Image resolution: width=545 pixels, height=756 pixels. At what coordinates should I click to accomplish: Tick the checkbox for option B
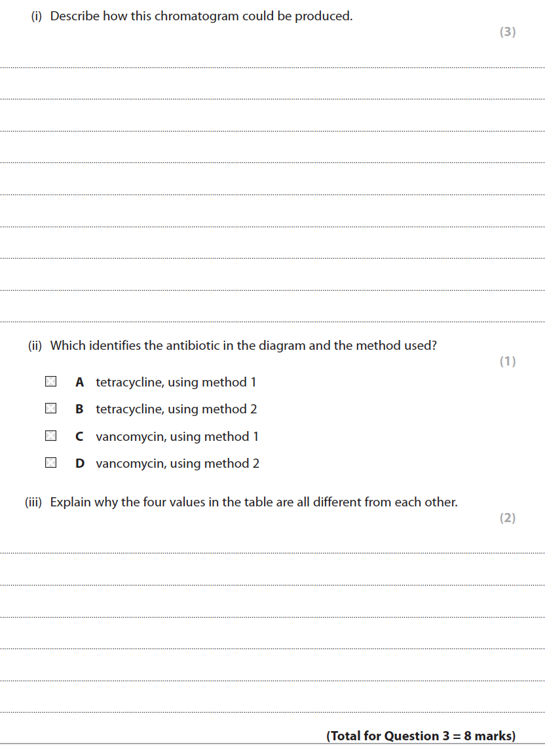coord(50,409)
